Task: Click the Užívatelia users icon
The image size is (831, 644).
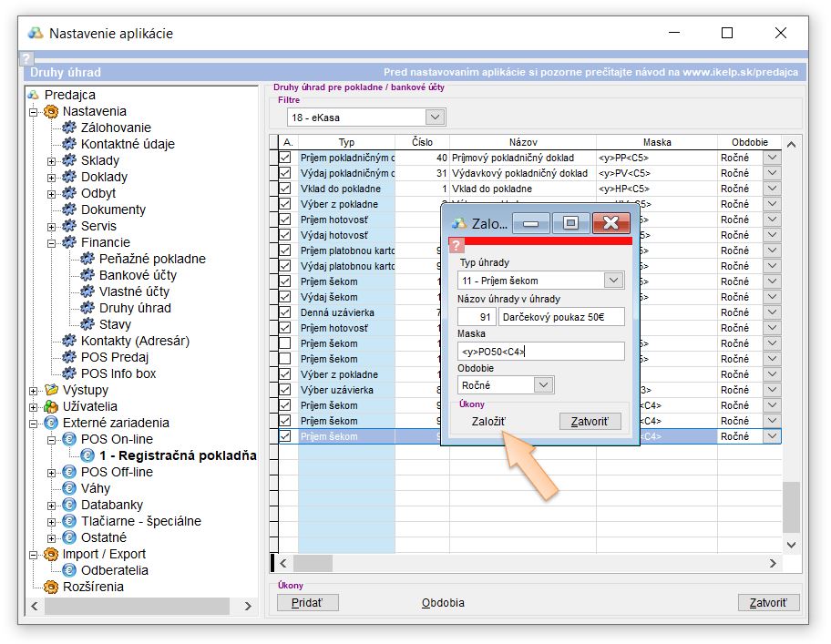Action: [x=51, y=406]
